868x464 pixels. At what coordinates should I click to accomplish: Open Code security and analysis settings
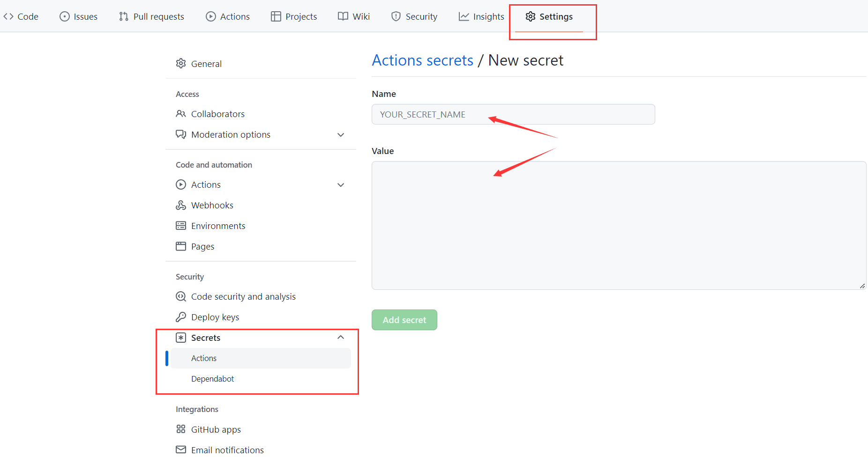pyautogui.click(x=243, y=296)
